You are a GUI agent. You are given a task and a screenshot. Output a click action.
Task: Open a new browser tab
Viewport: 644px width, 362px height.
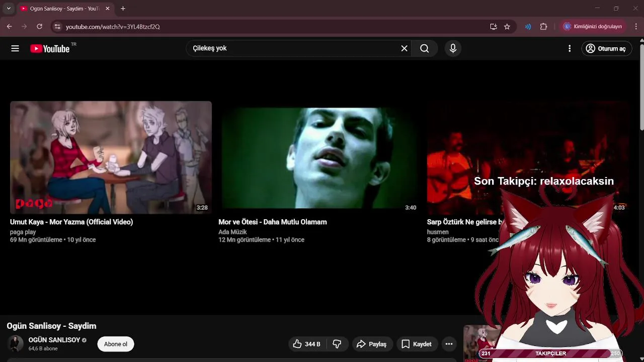[123, 9]
